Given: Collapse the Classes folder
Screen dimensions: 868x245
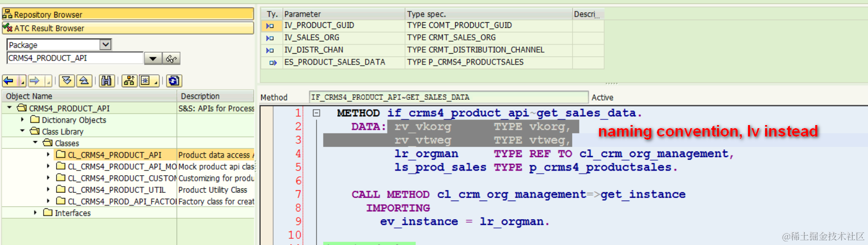Looking at the screenshot, I should click(x=35, y=143).
